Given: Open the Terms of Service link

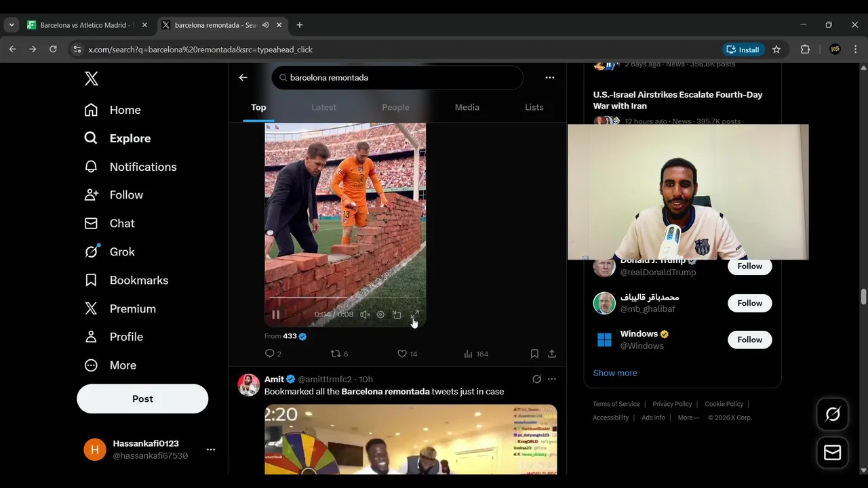Looking at the screenshot, I should coord(616,404).
